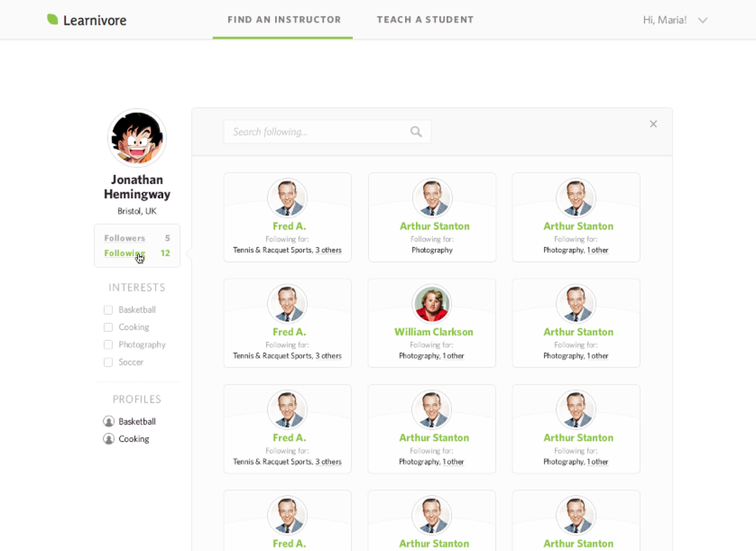Show the Followers list
Screen dimensions: 756x551
click(124, 238)
